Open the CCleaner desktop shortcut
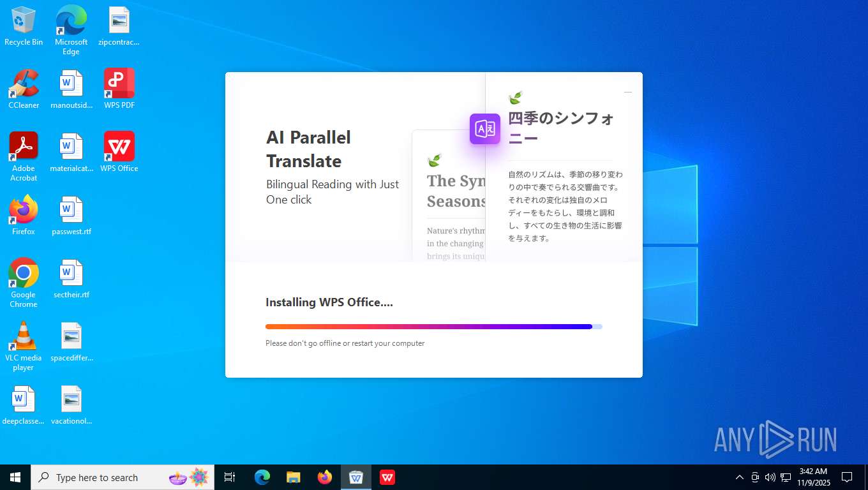 pyautogui.click(x=24, y=89)
